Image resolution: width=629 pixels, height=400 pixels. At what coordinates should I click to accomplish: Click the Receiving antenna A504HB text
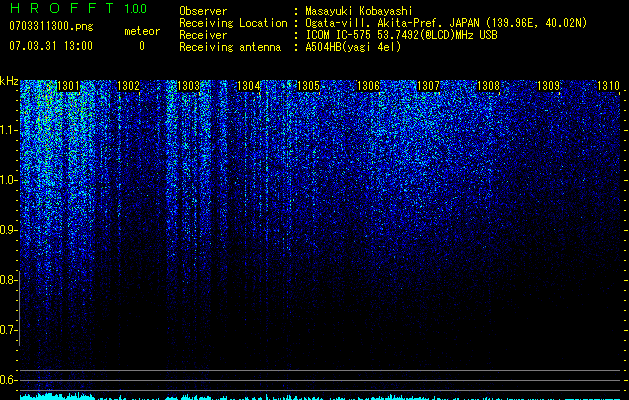[x=353, y=47]
